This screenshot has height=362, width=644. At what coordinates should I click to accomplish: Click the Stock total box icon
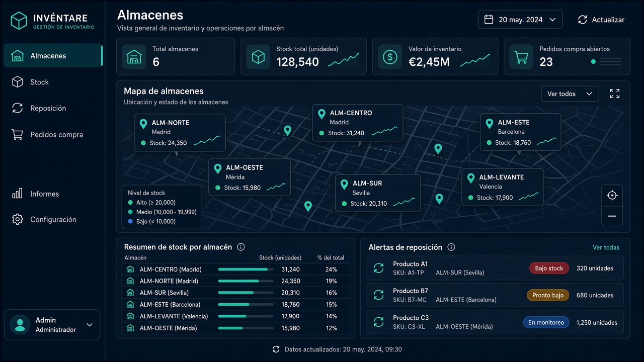point(258,57)
